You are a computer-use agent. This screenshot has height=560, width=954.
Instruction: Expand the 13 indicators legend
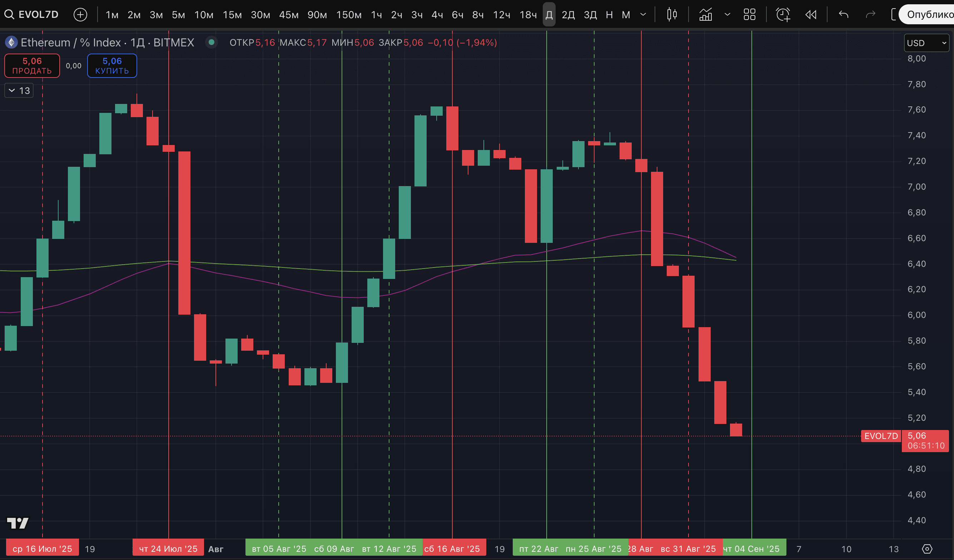pyautogui.click(x=19, y=91)
